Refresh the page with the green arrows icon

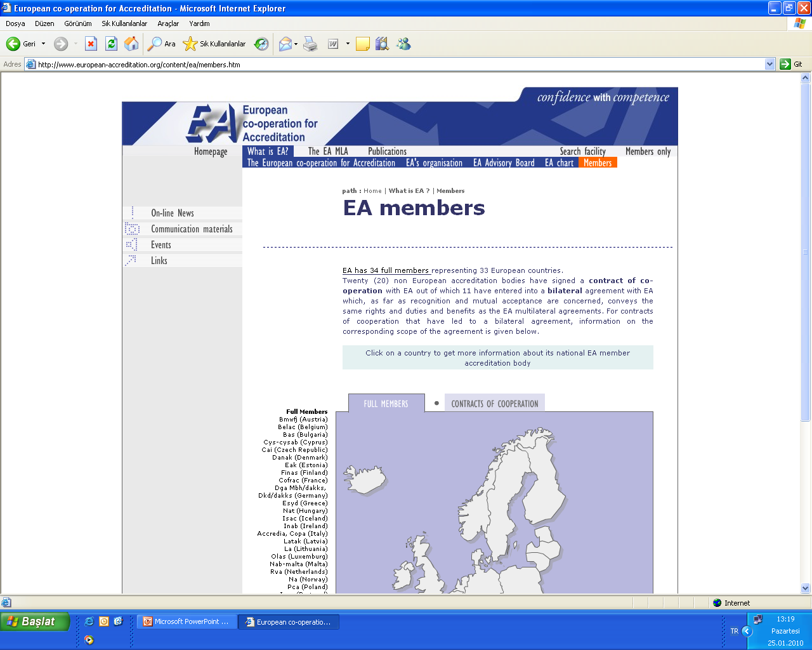tap(111, 44)
